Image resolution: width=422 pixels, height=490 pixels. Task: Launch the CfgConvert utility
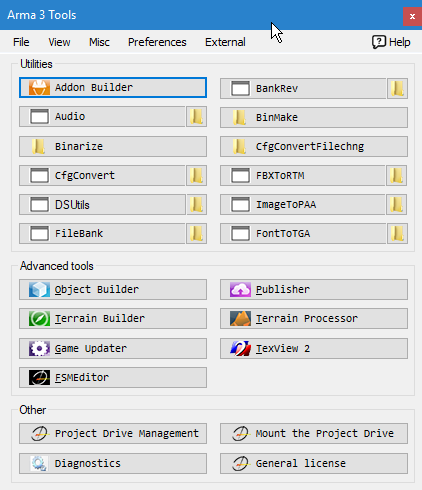[102, 175]
